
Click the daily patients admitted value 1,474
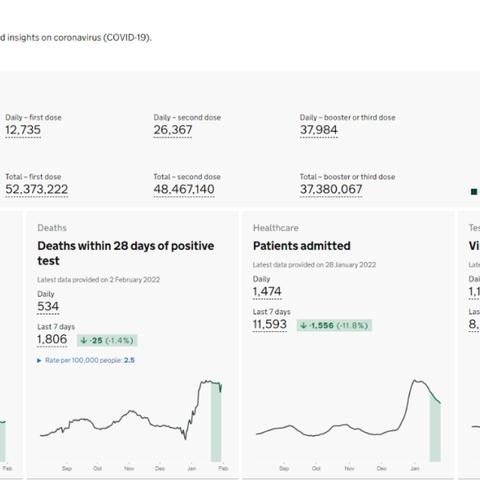pyautogui.click(x=267, y=291)
